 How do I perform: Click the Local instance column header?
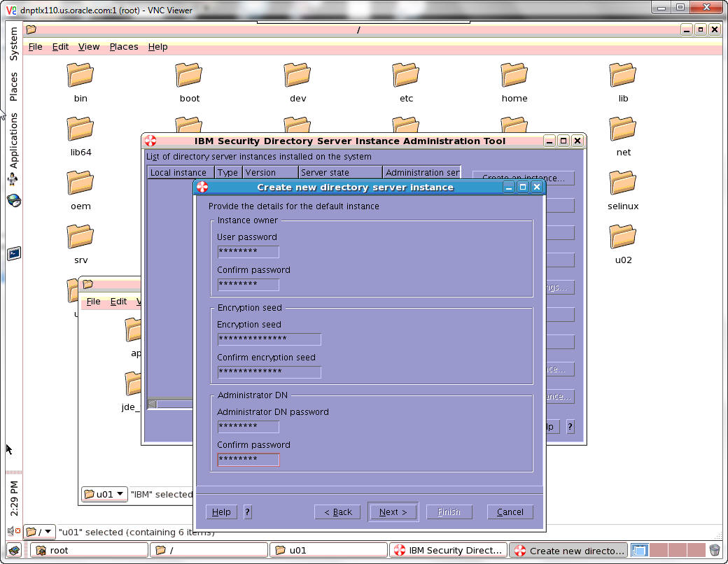[181, 172]
